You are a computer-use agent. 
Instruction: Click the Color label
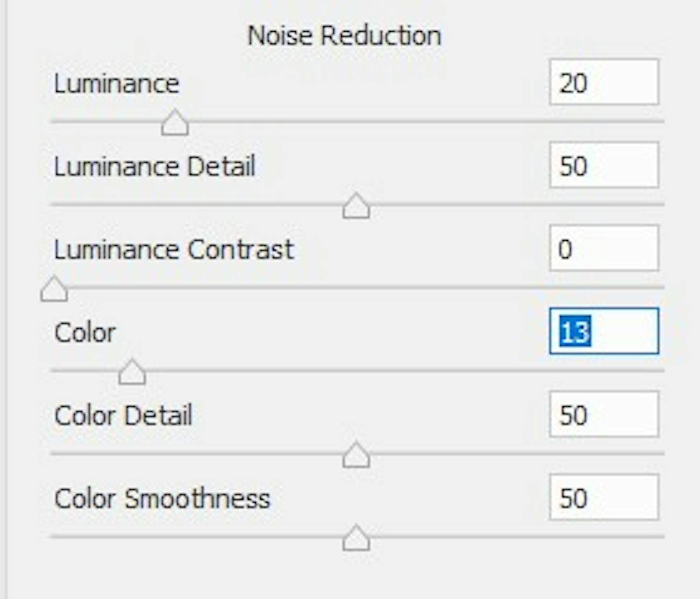[x=84, y=332]
